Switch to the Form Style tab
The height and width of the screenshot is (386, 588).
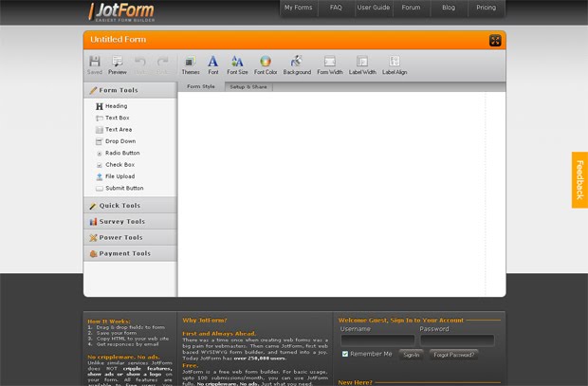click(201, 86)
